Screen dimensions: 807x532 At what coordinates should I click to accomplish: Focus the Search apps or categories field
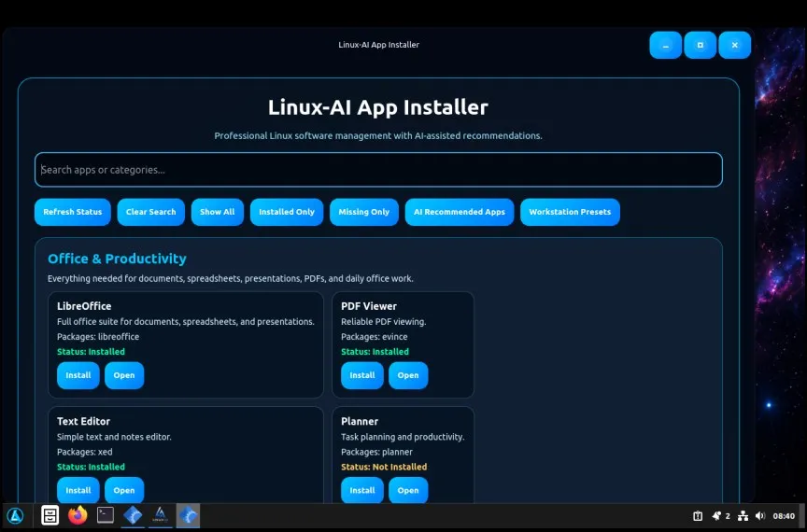pos(378,170)
